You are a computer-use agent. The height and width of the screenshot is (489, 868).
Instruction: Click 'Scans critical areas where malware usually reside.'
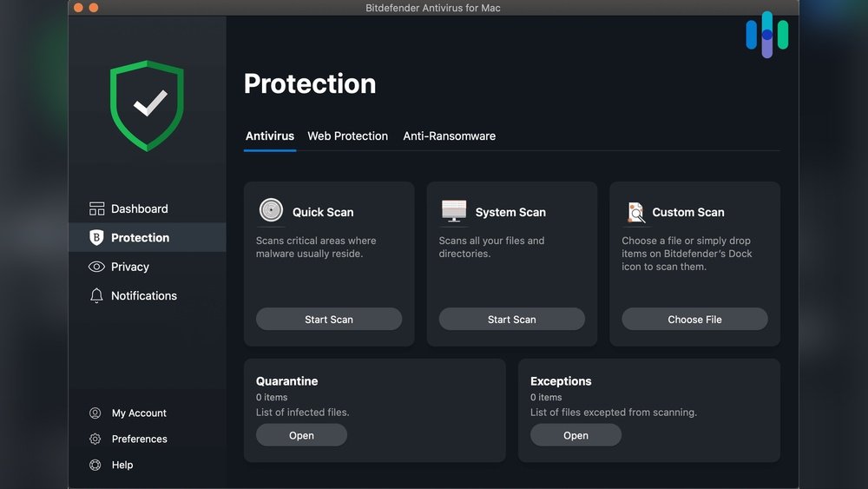pyautogui.click(x=316, y=247)
